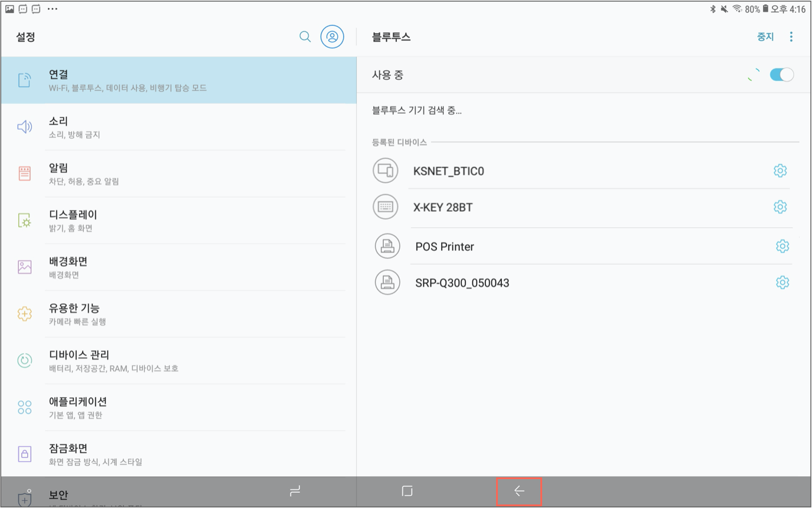Open the 애플리케이션 settings category
The width and height of the screenshot is (812, 508).
(x=179, y=407)
